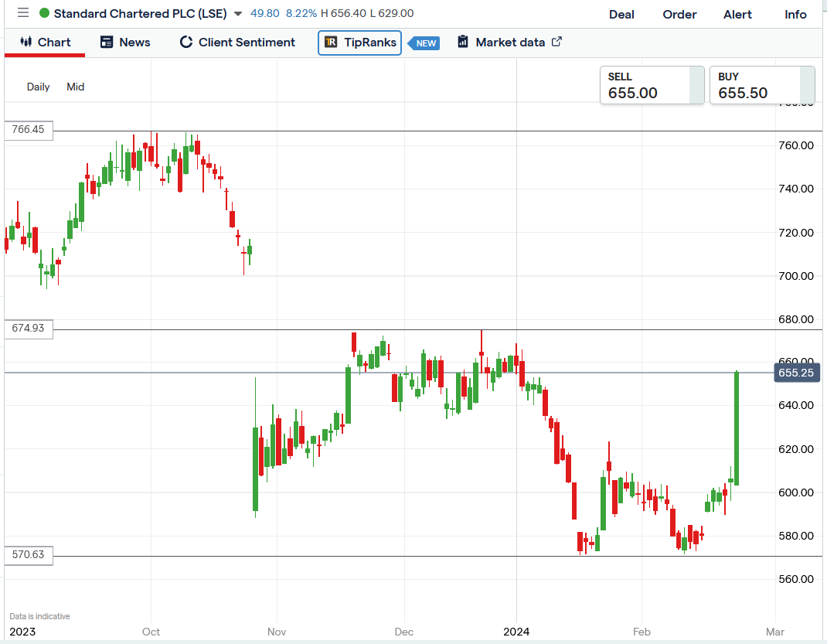The height and width of the screenshot is (644, 827).
Task: Open the News tab
Action: (x=125, y=43)
